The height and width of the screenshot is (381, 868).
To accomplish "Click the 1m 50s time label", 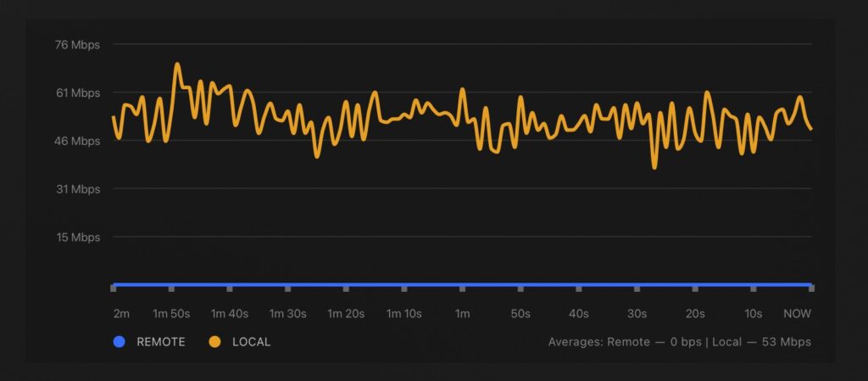I will 171,313.
